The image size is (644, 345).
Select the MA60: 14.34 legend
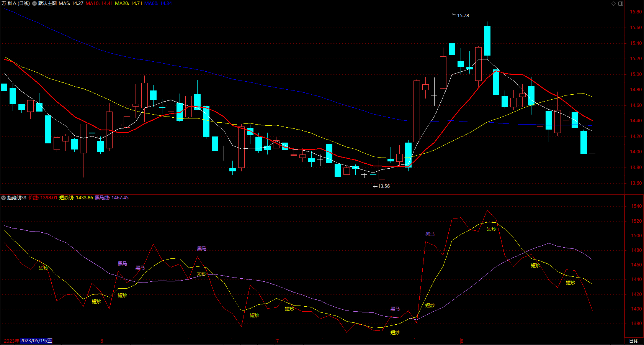point(158,3)
